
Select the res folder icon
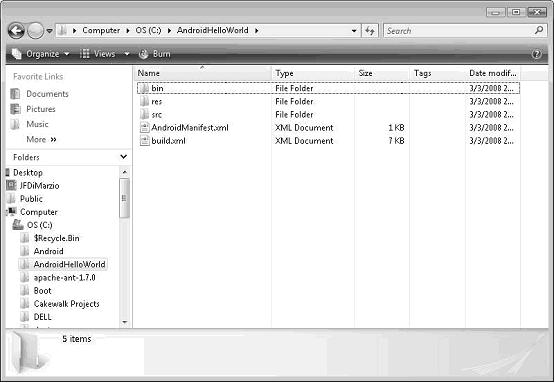[x=144, y=101]
